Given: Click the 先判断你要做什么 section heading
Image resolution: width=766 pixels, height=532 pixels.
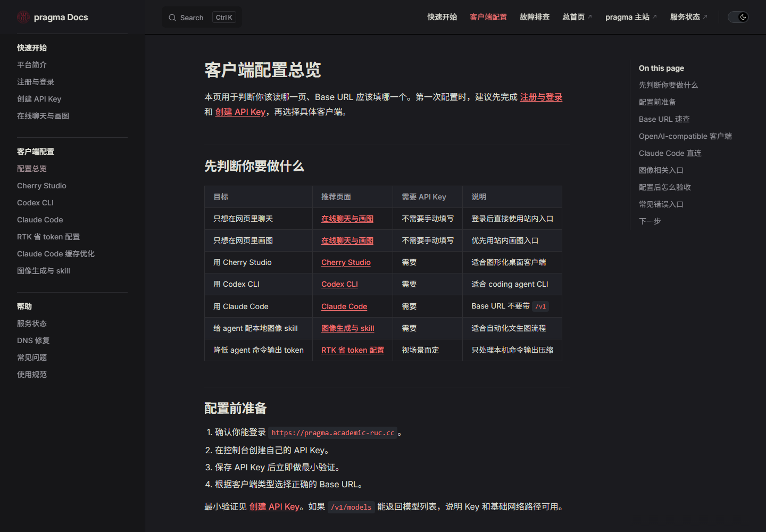Looking at the screenshot, I should click(x=254, y=166).
